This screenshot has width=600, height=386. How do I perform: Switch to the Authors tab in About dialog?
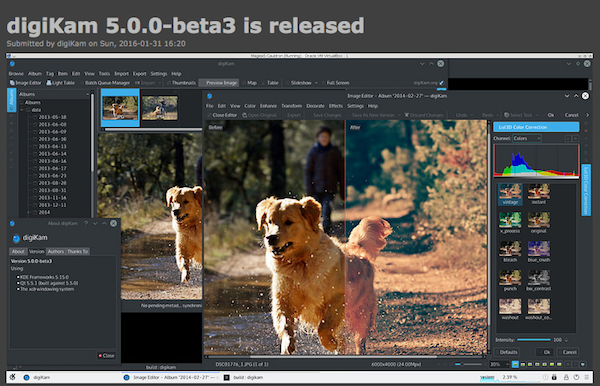(55, 251)
